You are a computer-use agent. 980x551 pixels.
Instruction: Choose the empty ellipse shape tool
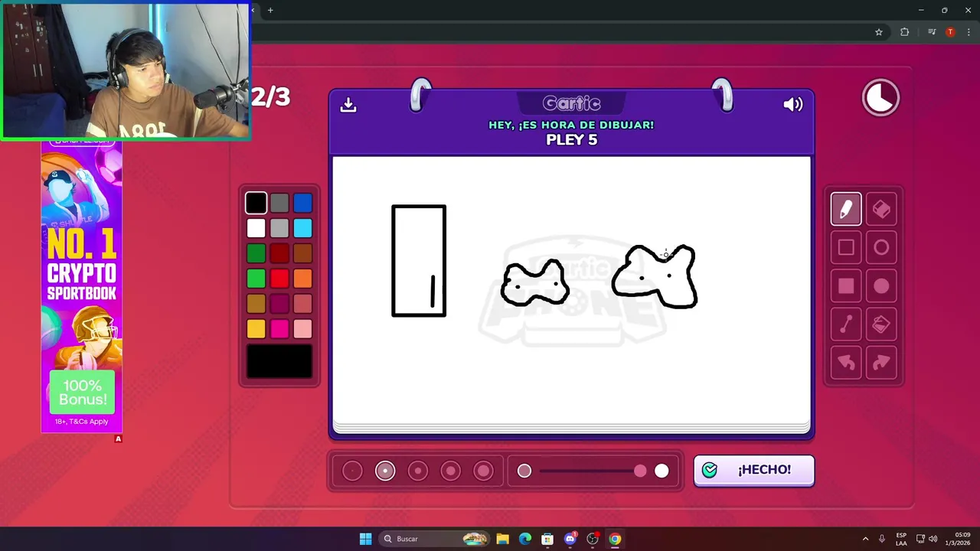coord(881,247)
